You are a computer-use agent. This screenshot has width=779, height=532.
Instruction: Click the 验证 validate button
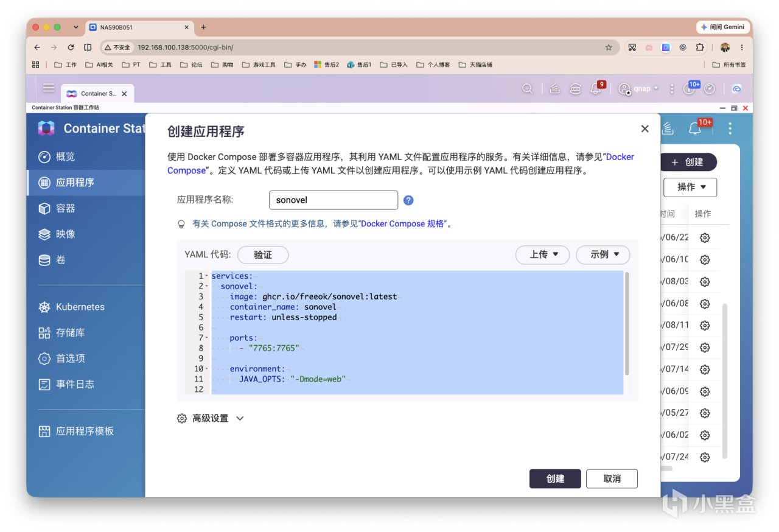click(263, 254)
